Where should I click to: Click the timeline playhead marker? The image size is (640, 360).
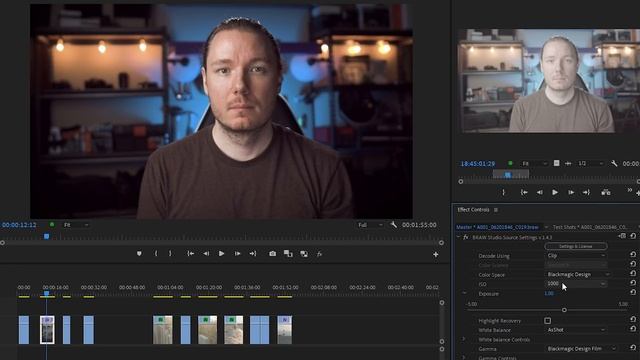(47, 293)
